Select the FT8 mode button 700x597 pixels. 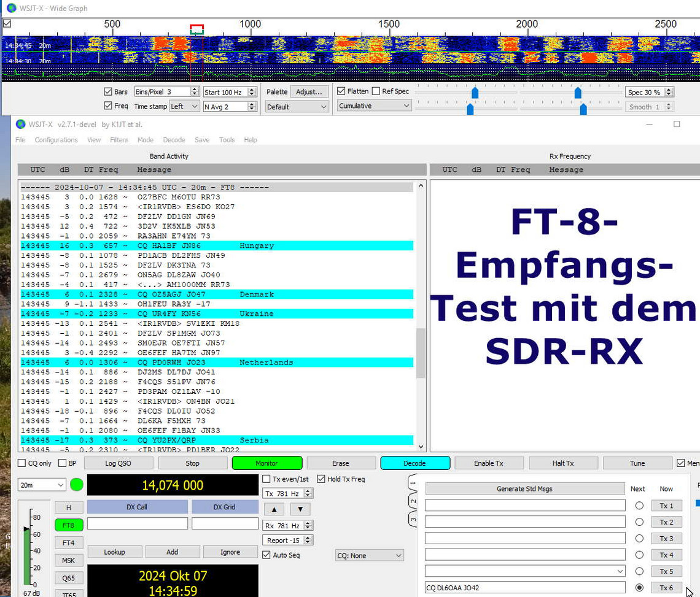[69, 525]
